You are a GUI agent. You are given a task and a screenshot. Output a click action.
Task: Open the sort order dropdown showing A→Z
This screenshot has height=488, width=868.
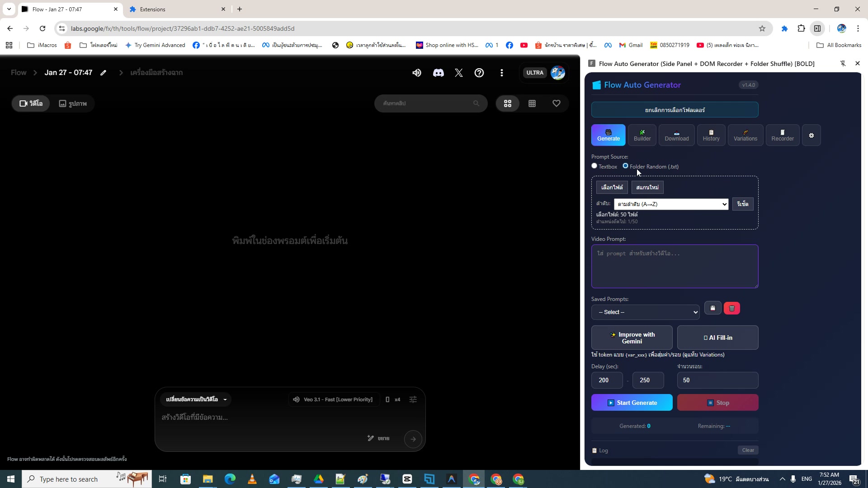coord(671,204)
